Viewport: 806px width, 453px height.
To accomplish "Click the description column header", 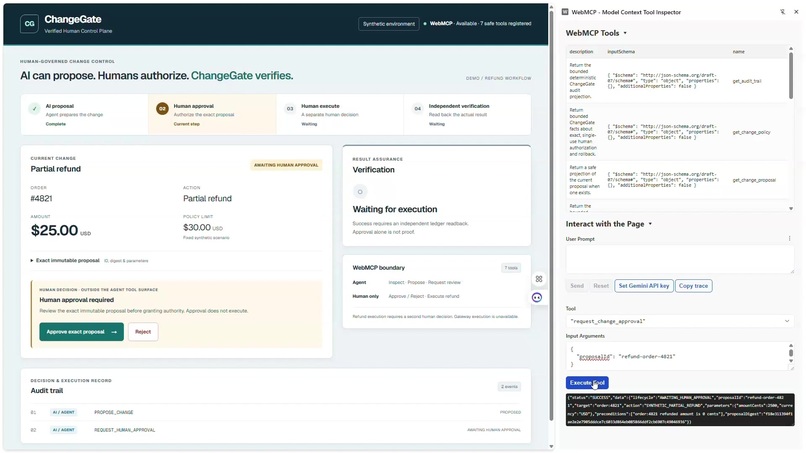I will (581, 52).
